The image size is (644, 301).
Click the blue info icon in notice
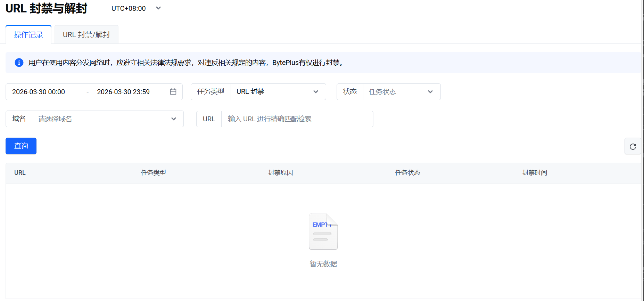pos(19,63)
